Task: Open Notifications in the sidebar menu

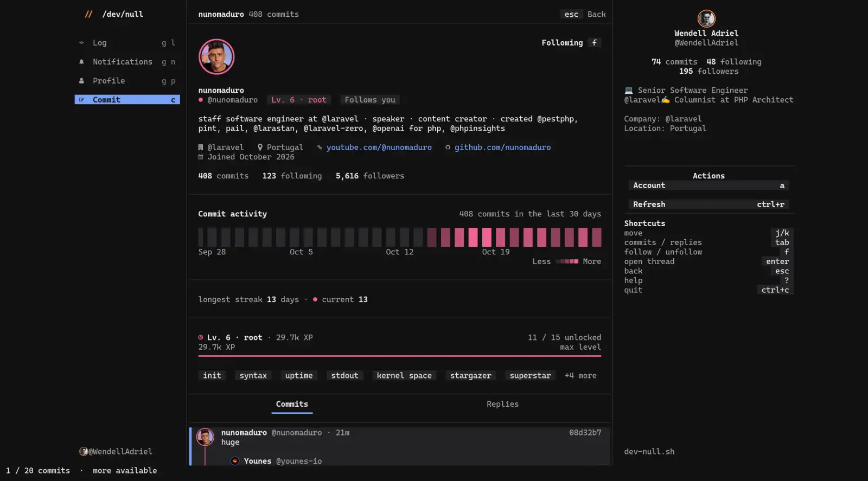Action: (x=127, y=62)
